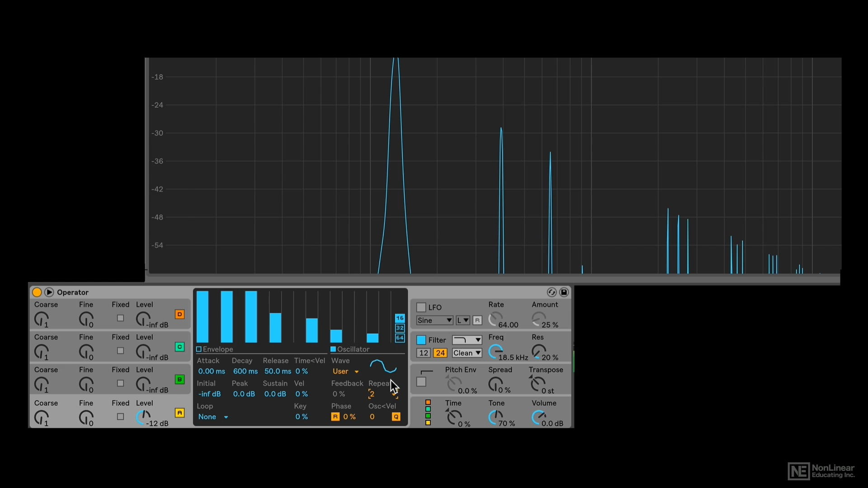The width and height of the screenshot is (868, 488).
Task: Click the Sustain value 0.0 dB
Action: click(x=275, y=394)
